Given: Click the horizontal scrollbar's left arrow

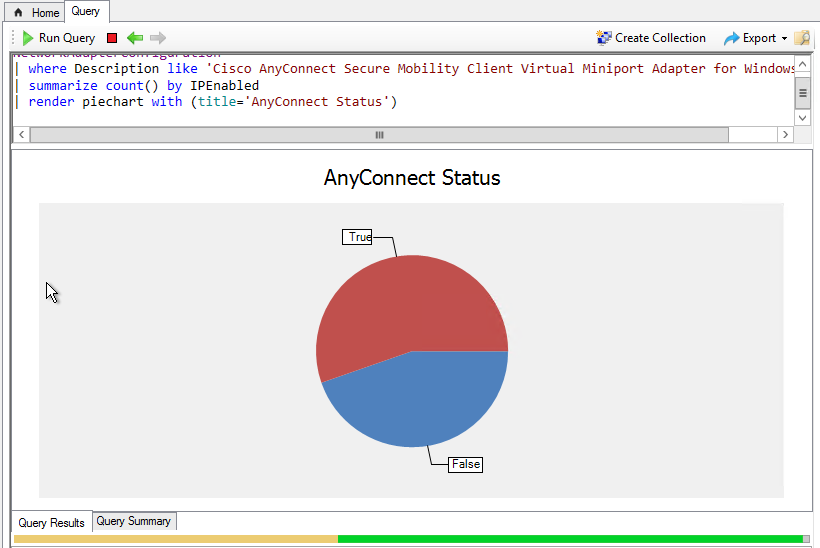Looking at the screenshot, I should coord(21,134).
